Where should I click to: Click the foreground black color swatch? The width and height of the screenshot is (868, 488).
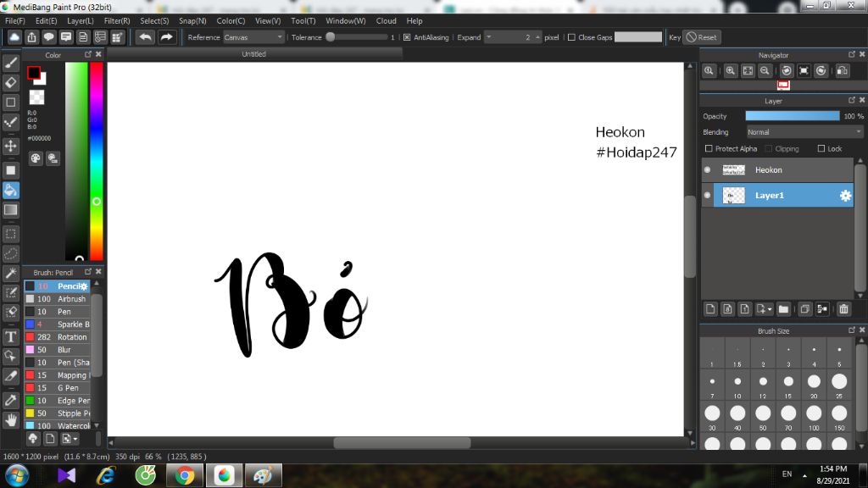coord(33,73)
